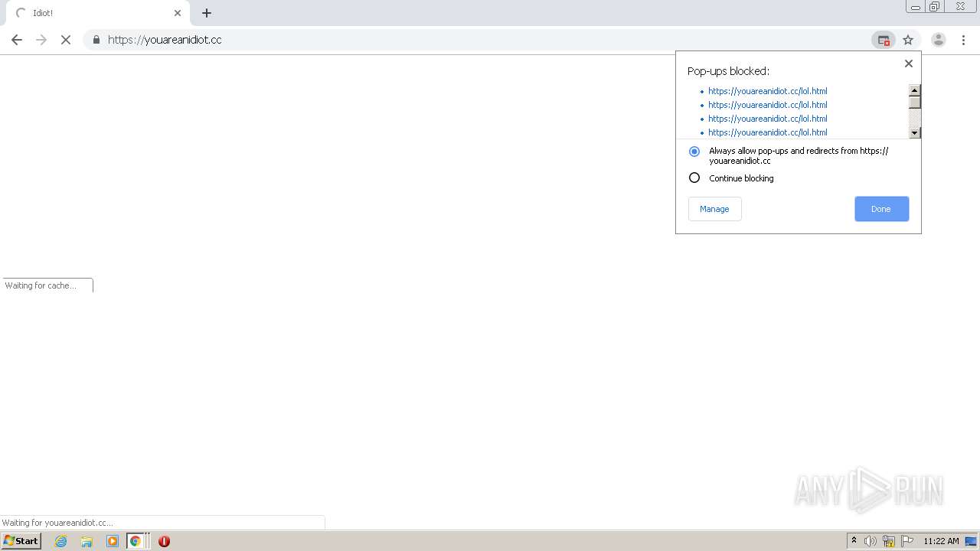Open Action Center flag icon
The width and height of the screenshot is (980, 551).
[x=907, y=541]
